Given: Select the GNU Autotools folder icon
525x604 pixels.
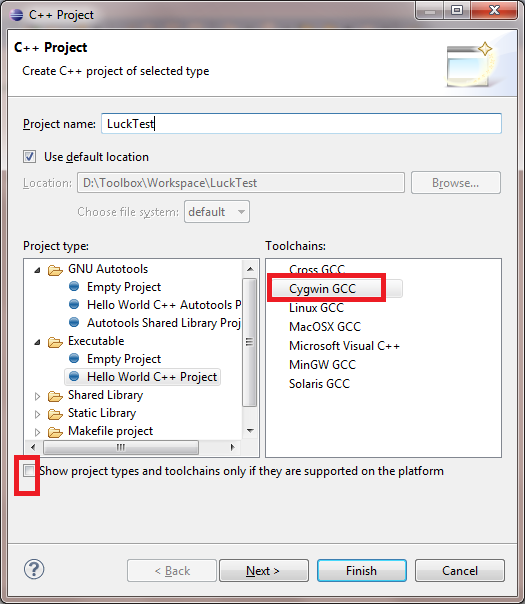Looking at the screenshot, I should click(55, 270).
